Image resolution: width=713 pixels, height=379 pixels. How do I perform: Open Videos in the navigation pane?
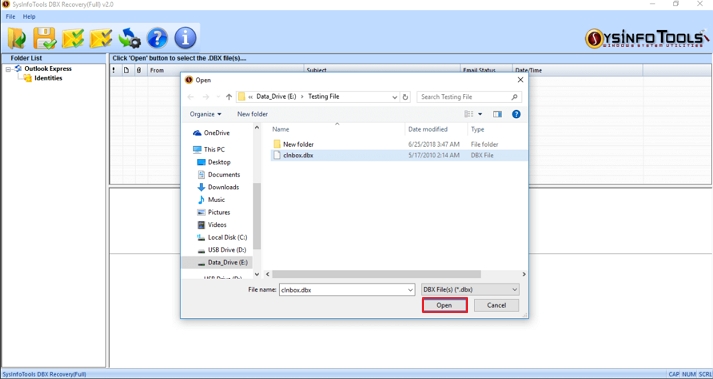pos(211,225)
